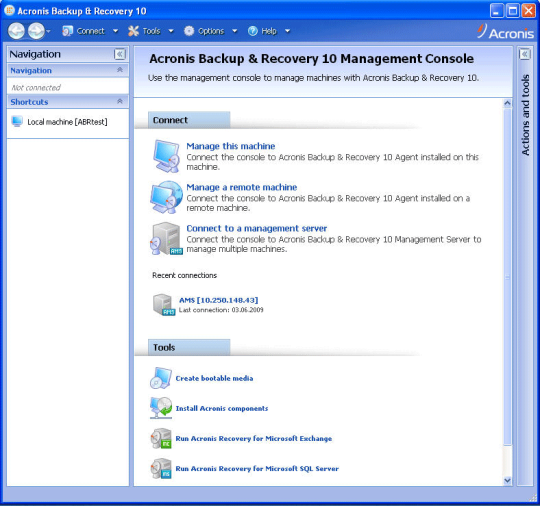Click the Manage this machine icon

167,156
